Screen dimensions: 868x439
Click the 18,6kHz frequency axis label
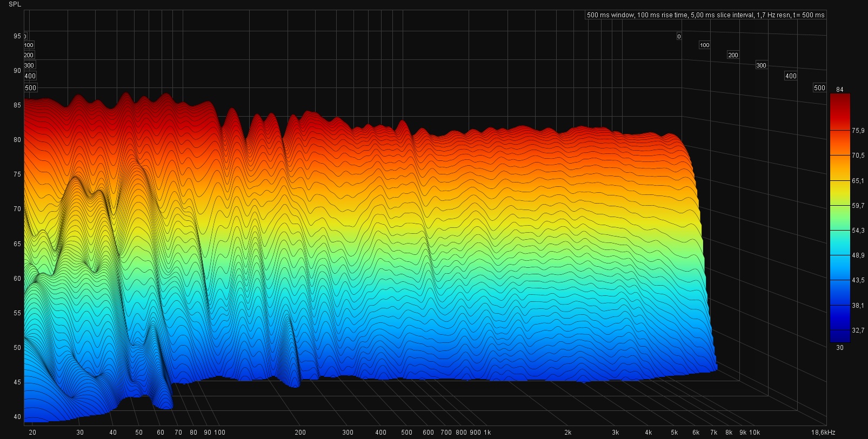[824, 433]
